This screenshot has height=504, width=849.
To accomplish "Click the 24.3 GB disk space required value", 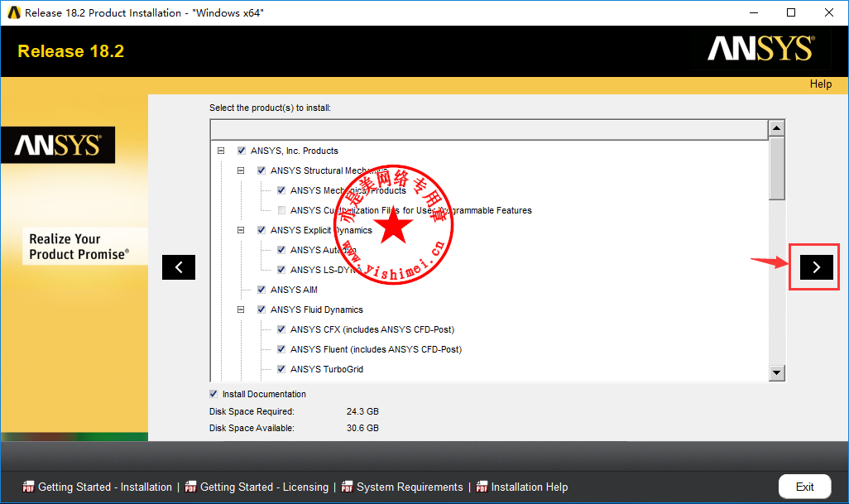I will [x=362, y=411].
